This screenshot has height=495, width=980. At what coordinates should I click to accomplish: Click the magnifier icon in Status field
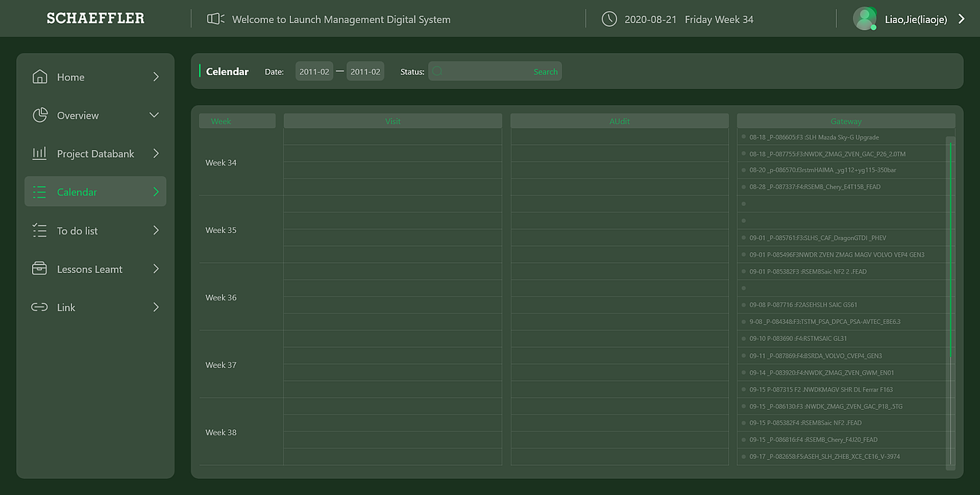tap(438, 71)
